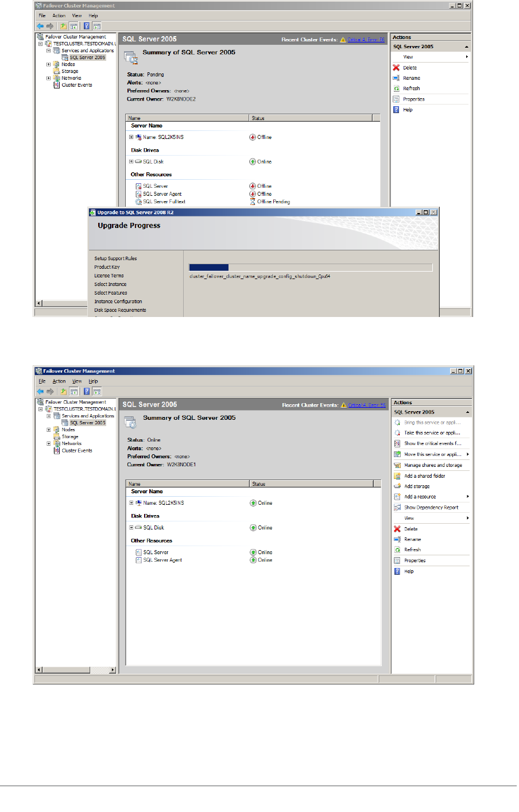Screen dimensions: 519x812
Task: Refresh the view in the Status Pending window
Action: click(411, 88)
